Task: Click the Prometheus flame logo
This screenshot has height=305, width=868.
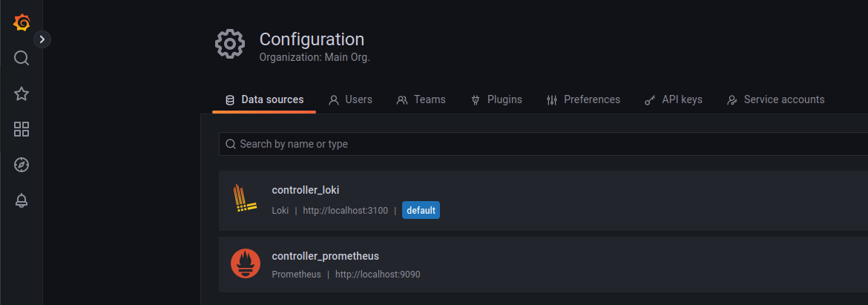Action: (246, 263)
